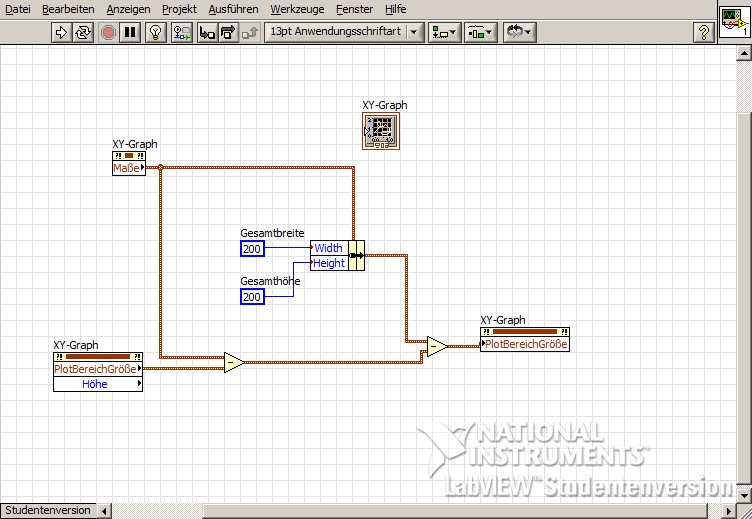Select the Höhe property element
752x519 pixels.
[95, 384]
